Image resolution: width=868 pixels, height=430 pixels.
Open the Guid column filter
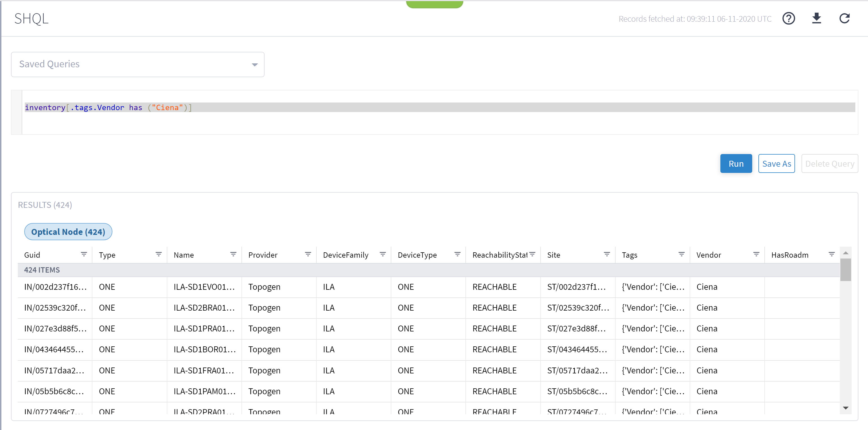[x=84, y=254]
